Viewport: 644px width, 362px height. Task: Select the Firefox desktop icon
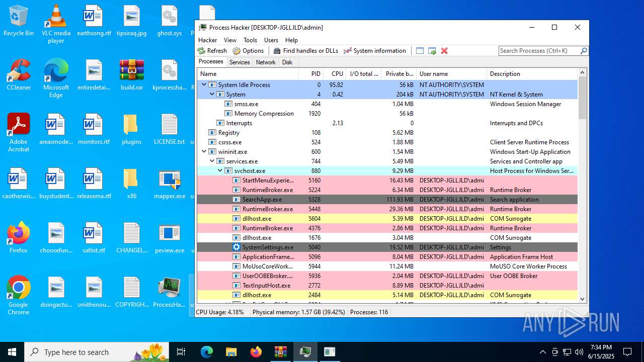click(19, 238)
